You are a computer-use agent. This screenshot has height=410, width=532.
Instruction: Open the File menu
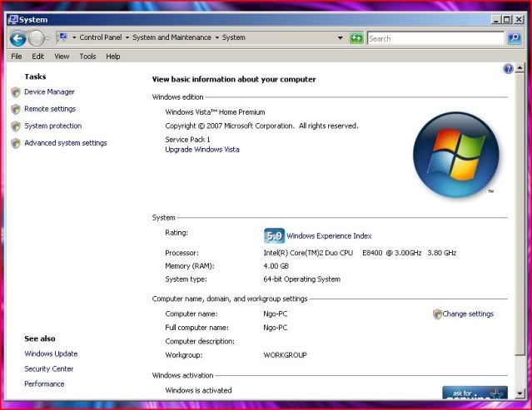tap(17, 57)
